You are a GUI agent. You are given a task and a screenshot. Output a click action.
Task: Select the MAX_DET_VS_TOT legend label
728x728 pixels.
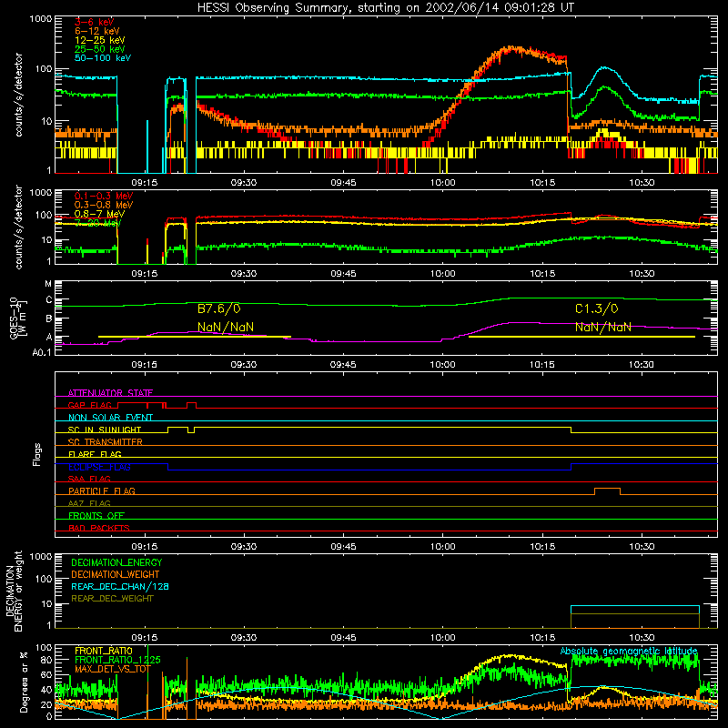[x=113, y=669]
